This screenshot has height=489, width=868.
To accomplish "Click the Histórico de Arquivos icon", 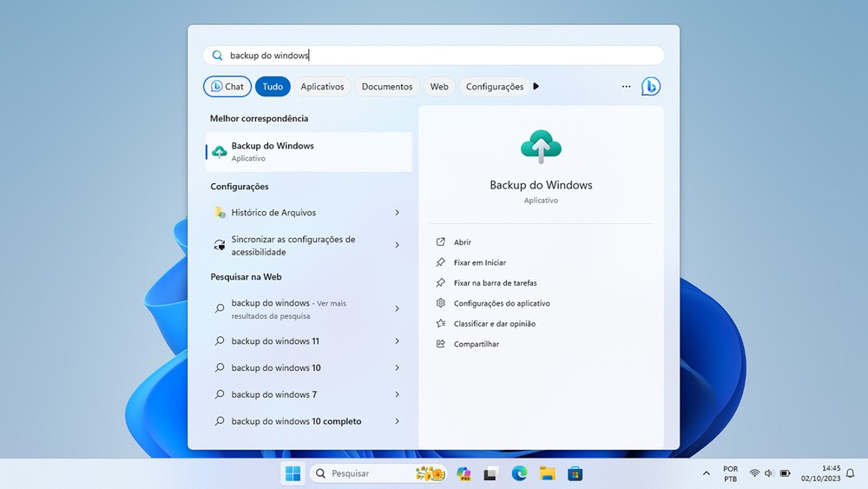I will coord(220,212).
